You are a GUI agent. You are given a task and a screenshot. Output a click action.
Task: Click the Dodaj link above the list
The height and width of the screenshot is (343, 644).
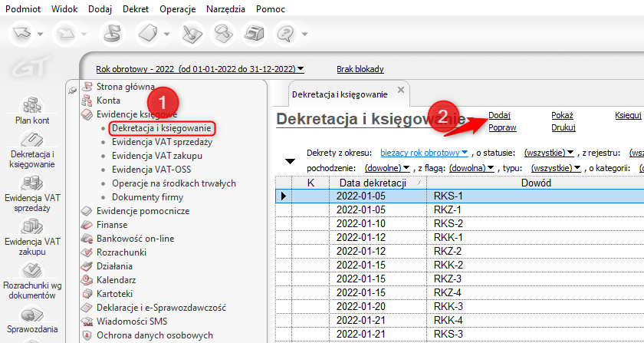pyautogui.click(x=499, y=116)
